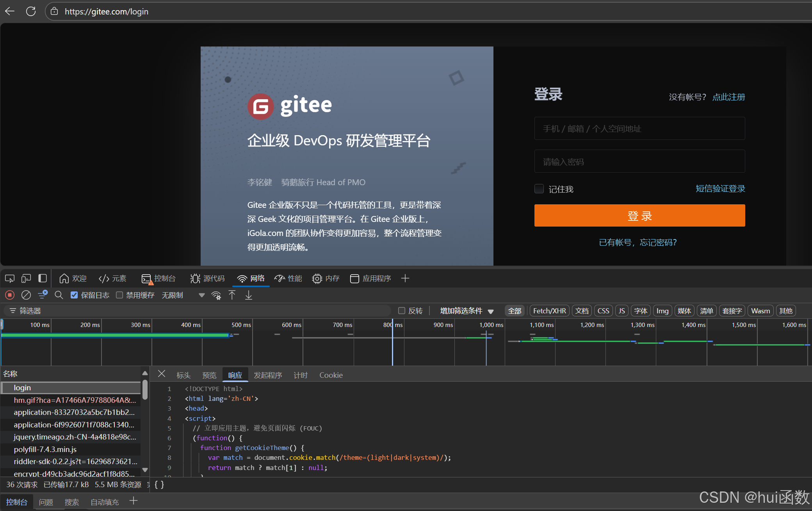Reload the gitee login page

coord(31,11)
